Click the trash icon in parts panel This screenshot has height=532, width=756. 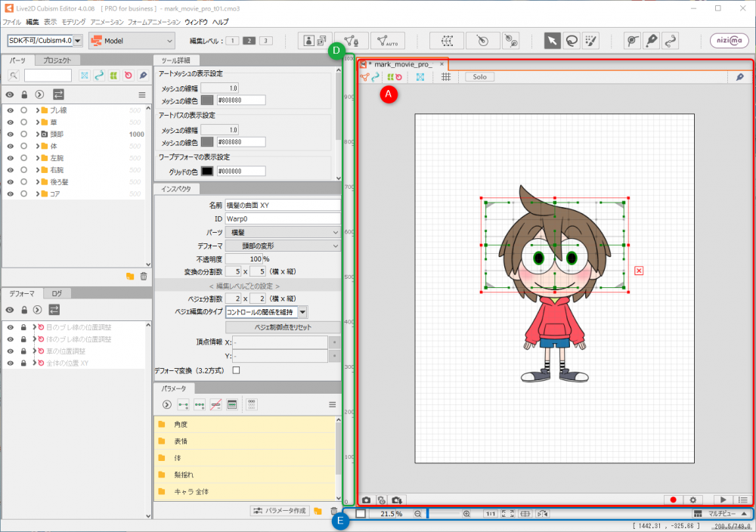click(x=143, y=277)
